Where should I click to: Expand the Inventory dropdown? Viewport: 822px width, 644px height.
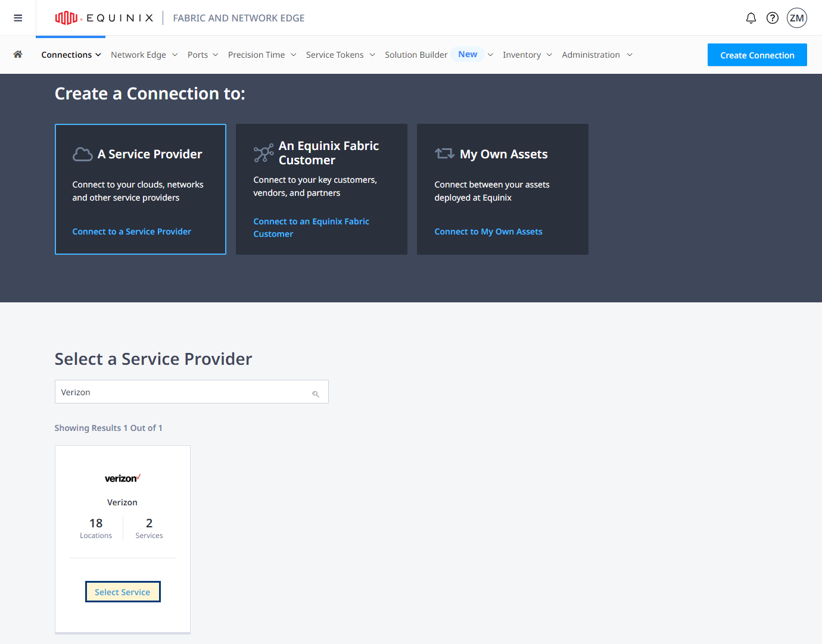click(x=527, y=55)
